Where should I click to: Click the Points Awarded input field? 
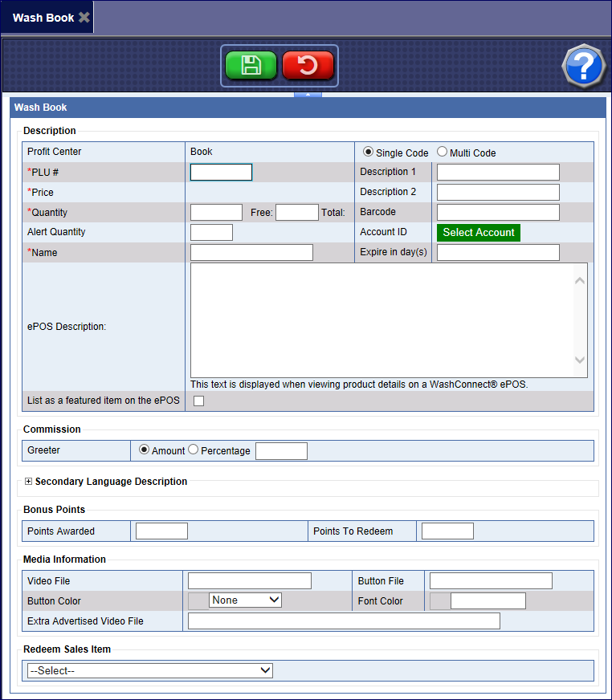pyautogui.click(x=161, y=531)
